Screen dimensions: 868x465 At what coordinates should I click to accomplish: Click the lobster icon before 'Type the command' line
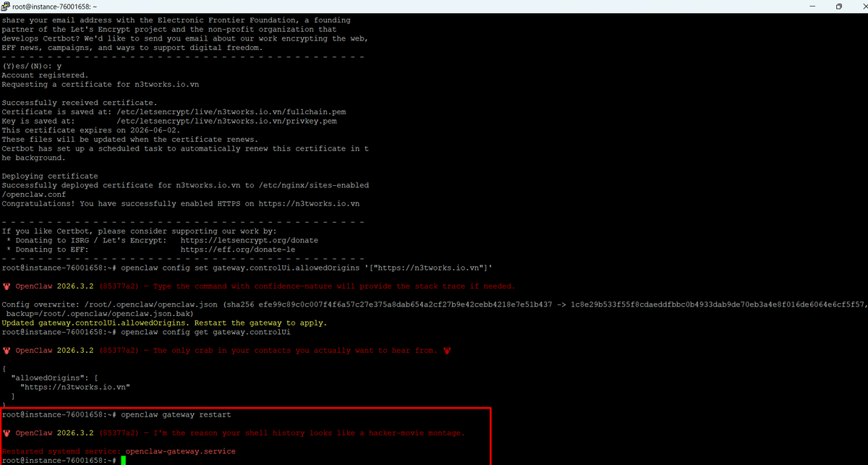[7, 286]
